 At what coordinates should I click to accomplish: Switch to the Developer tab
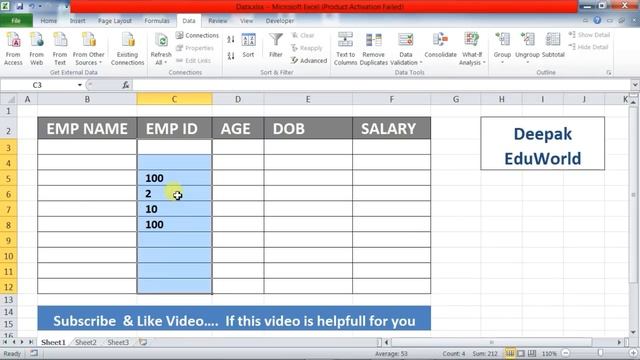(x=280, y=20)
